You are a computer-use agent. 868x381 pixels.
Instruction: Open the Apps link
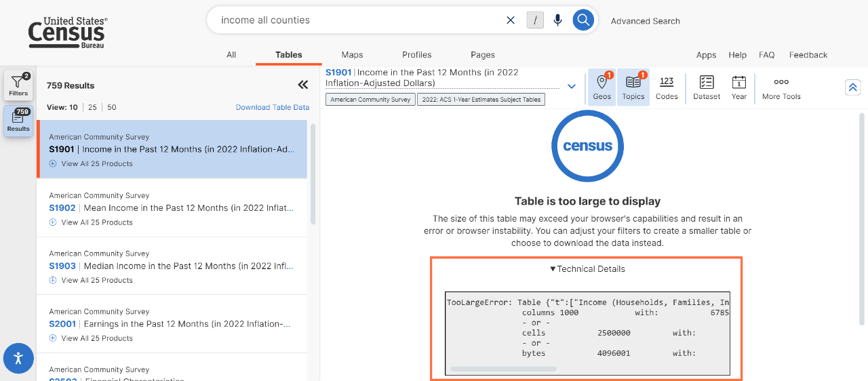click(707, 55)
